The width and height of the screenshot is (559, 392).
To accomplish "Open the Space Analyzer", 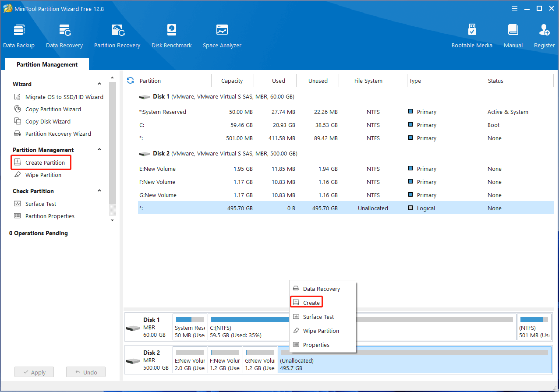I will (x=222, y=35).
